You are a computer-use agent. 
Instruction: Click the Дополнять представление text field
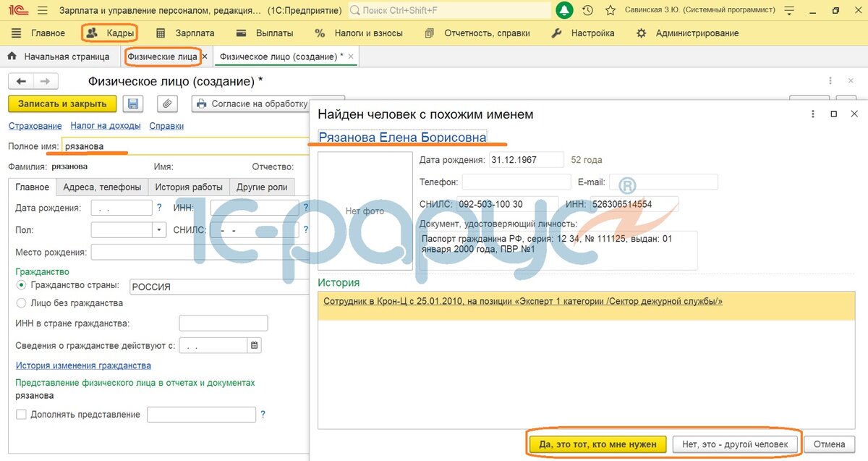pyautogui.click(x=202, y=414)
